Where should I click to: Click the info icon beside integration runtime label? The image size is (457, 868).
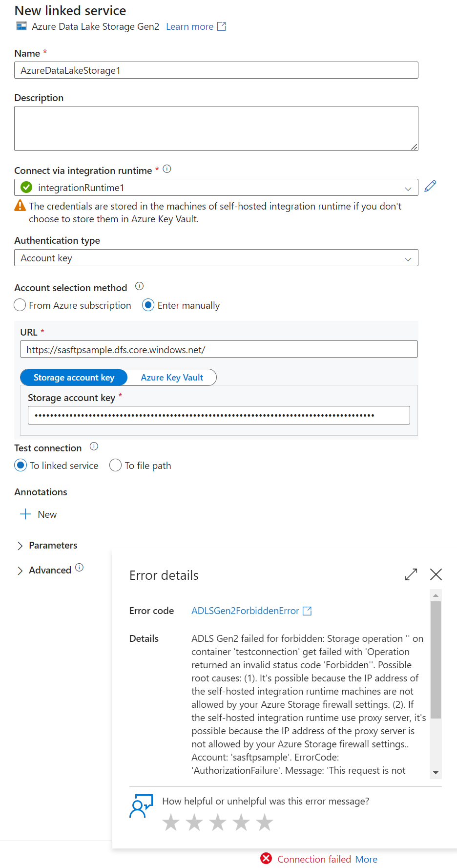(x=167, y=169)
